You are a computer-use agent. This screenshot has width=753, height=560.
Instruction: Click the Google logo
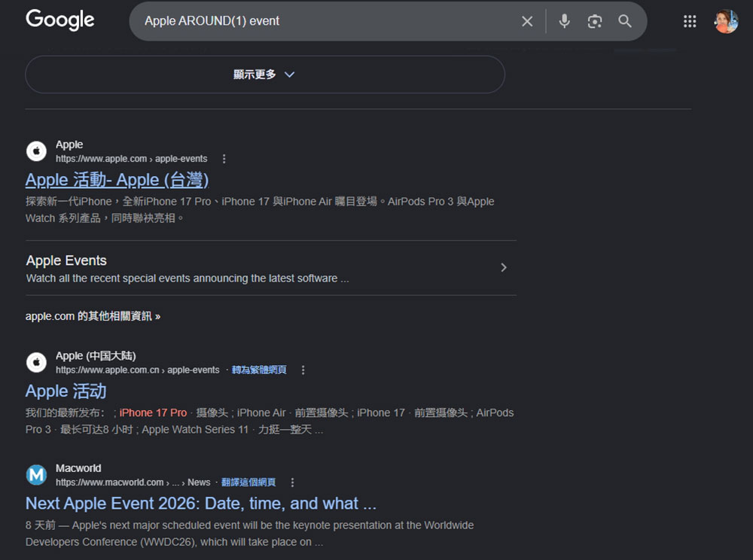coord(60,20)
